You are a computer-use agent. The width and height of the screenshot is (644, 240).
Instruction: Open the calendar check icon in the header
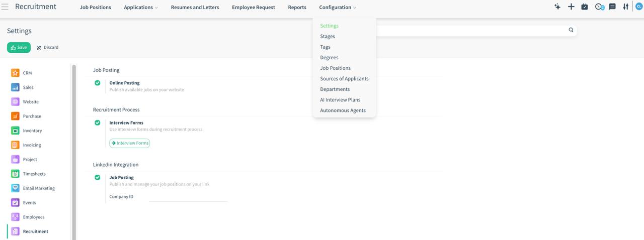(585, 7)
